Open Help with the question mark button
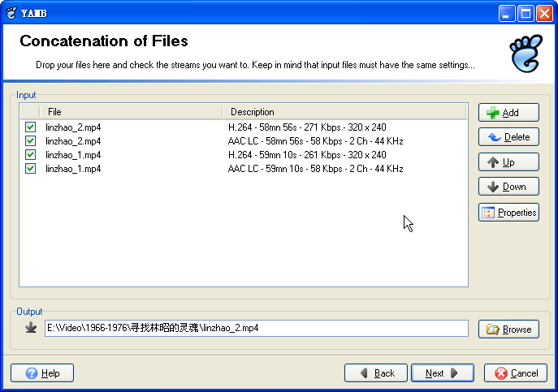This screenshot has width=558, height=392. pyautogui.click(x=42, y=373)
